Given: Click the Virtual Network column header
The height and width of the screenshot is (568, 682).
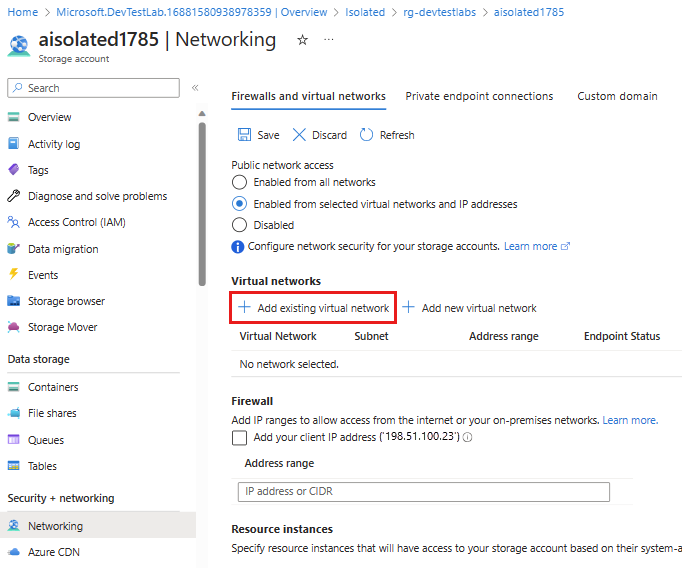Looking at the screenshot, I should [278, 336].
